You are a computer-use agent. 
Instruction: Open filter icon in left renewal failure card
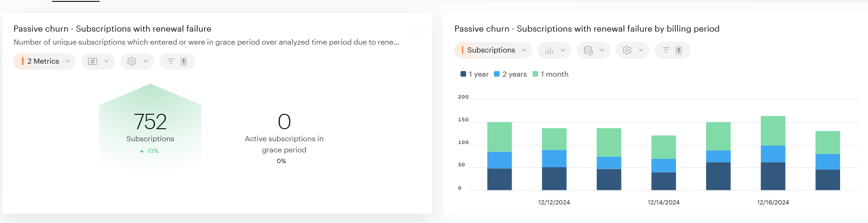coord(171,61)
